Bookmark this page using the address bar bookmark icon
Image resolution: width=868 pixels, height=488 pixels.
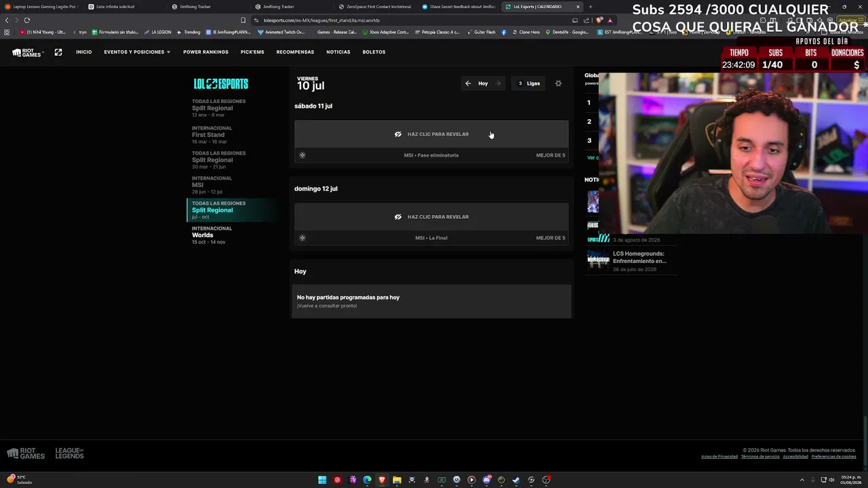click(x=243, y=20)
